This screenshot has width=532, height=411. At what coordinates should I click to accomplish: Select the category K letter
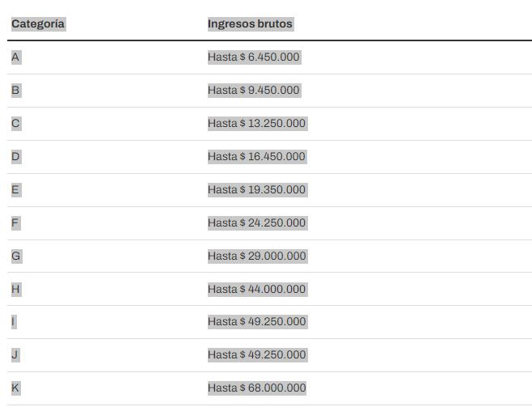pyautogui.click(x=15, y=388)
